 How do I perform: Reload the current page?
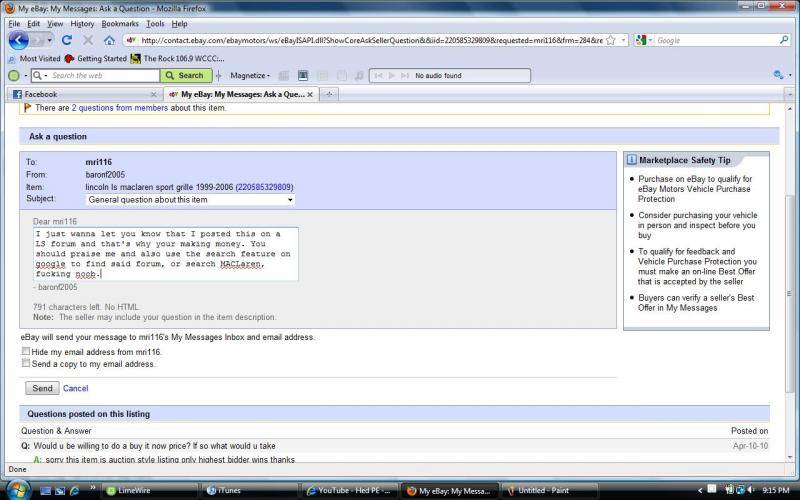pyautogui.click(x=67, y=40)
